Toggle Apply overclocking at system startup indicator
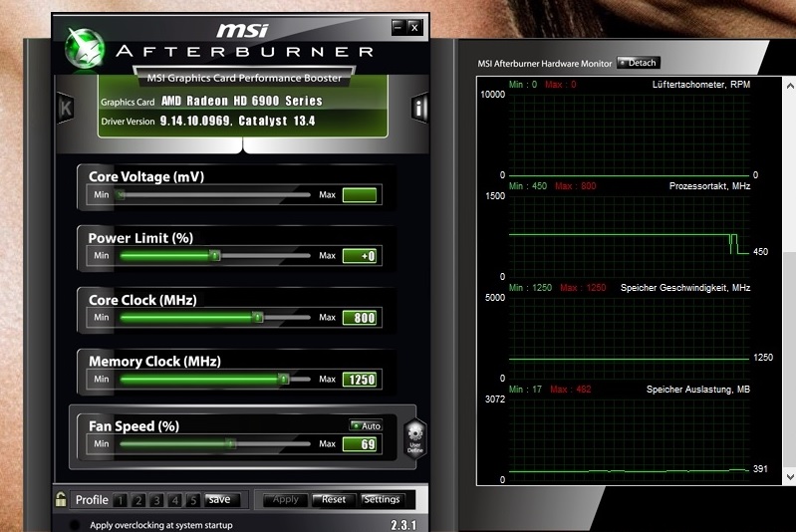796x532 pixels. (x=75, y=525)
